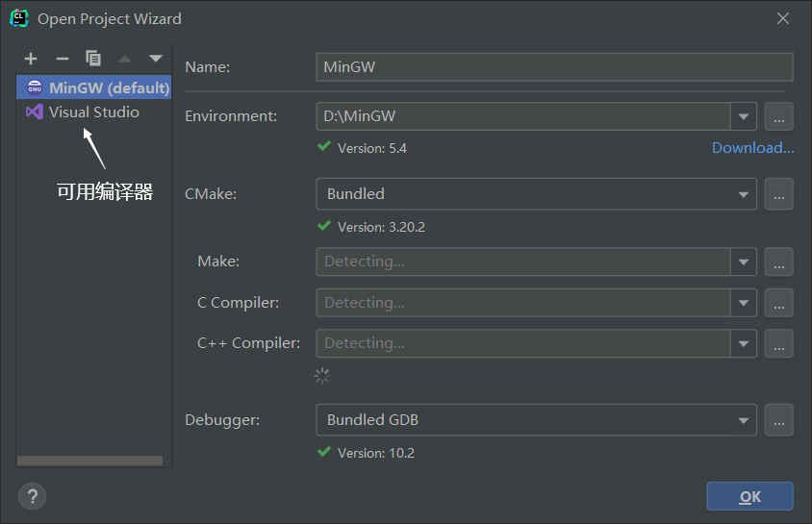Click the Download... link

tap(753, 148)
